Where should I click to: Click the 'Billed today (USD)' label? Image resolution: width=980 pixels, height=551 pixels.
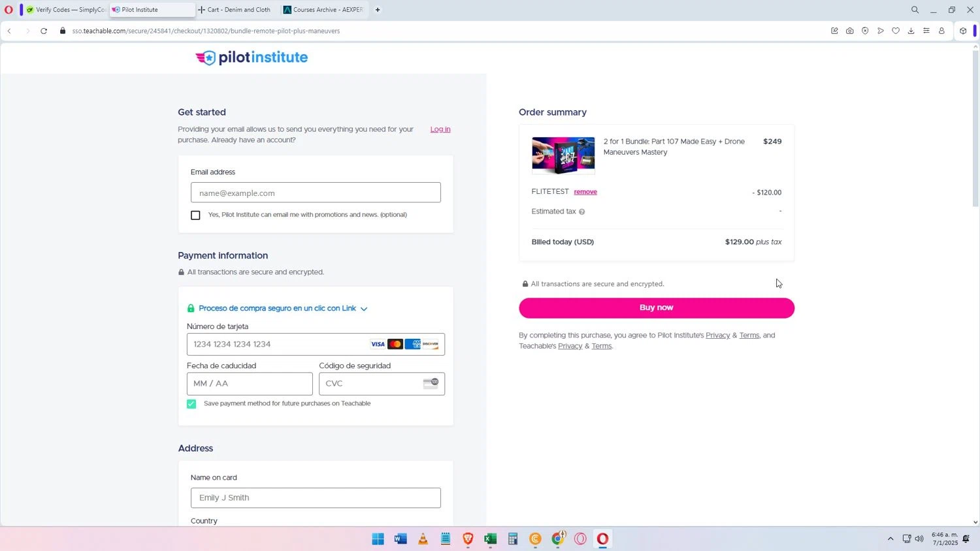pyautogui.click(x=563, y=242)
